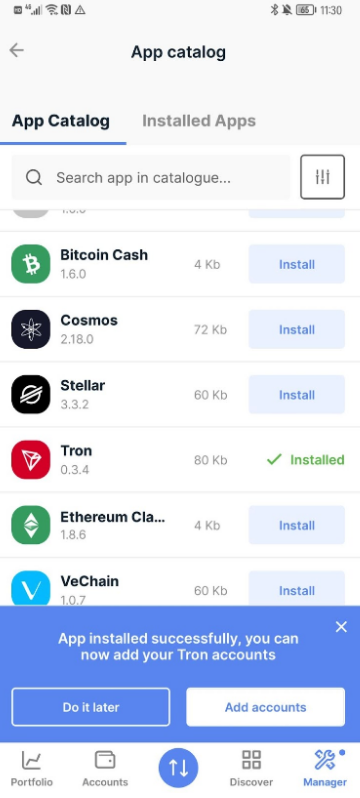This screenshot has width=360, height=798.
Task: Select the App Catalog tab
Action: 61,121
